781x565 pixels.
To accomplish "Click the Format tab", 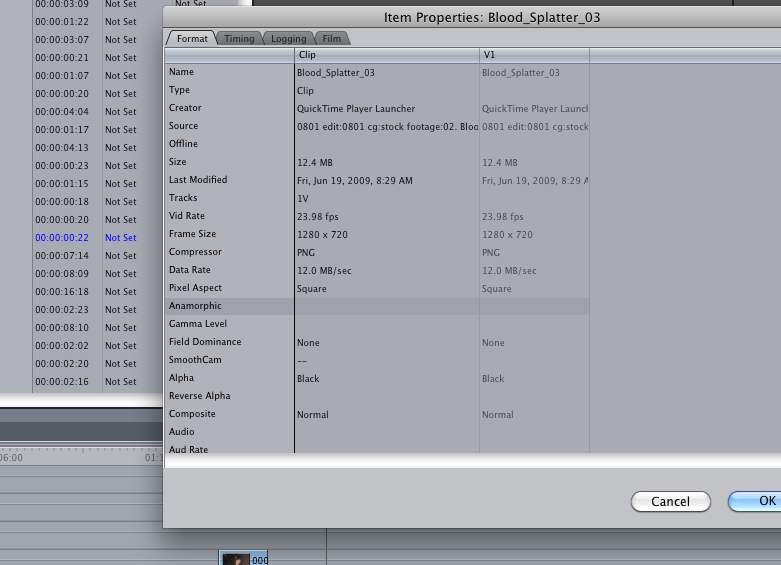I will (191, 39).
